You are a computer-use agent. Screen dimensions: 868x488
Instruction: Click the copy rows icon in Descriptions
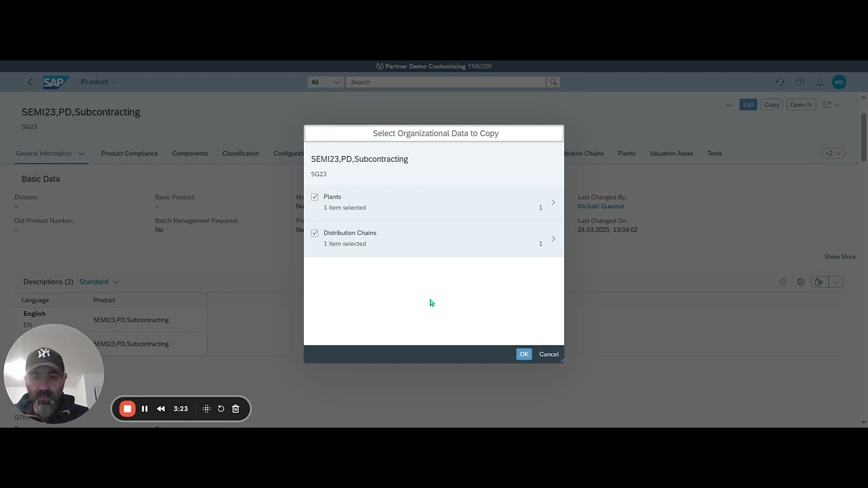782,282
